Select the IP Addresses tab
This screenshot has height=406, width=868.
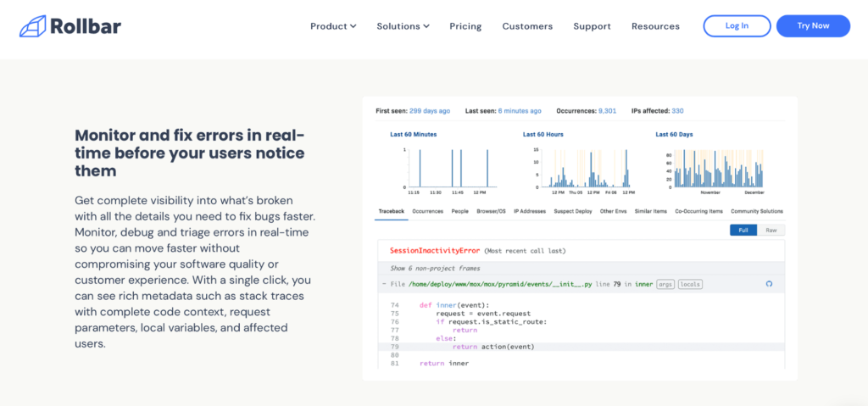click(530, 212)
